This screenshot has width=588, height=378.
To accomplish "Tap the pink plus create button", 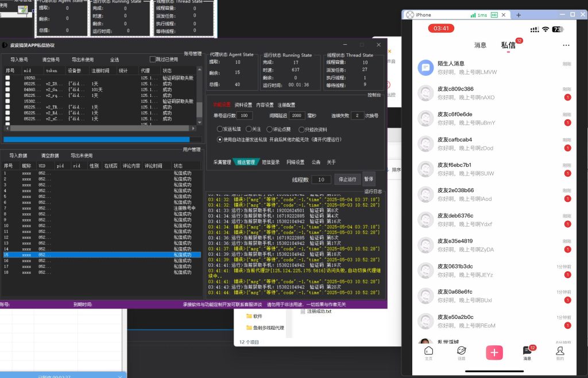I will [494, 352].
